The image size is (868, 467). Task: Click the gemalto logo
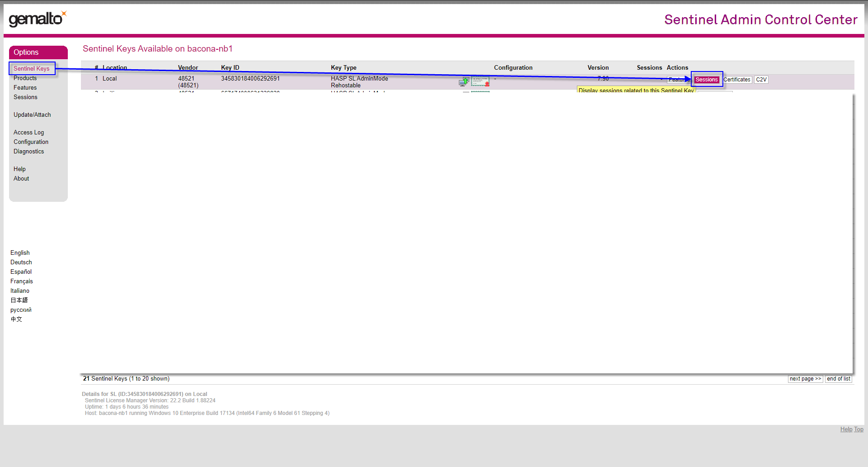point(38,19)
